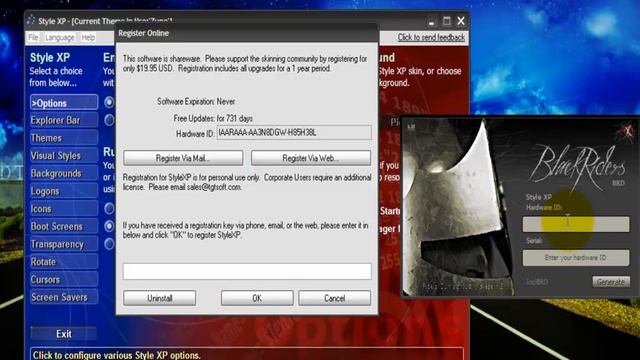Click the 'Software Expiration: Never' text
640x360 pixels.
(x=196, y=101)
